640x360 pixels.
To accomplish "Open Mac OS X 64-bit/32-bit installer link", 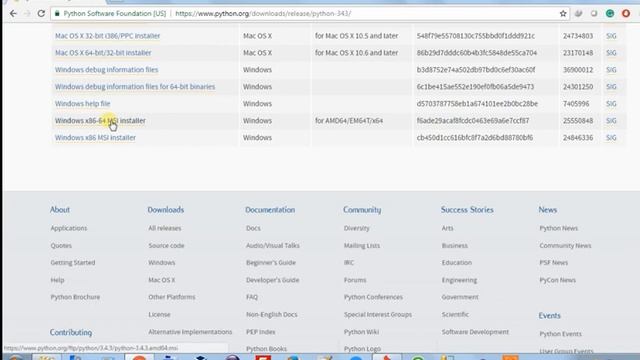I will (x=103, y=53).
